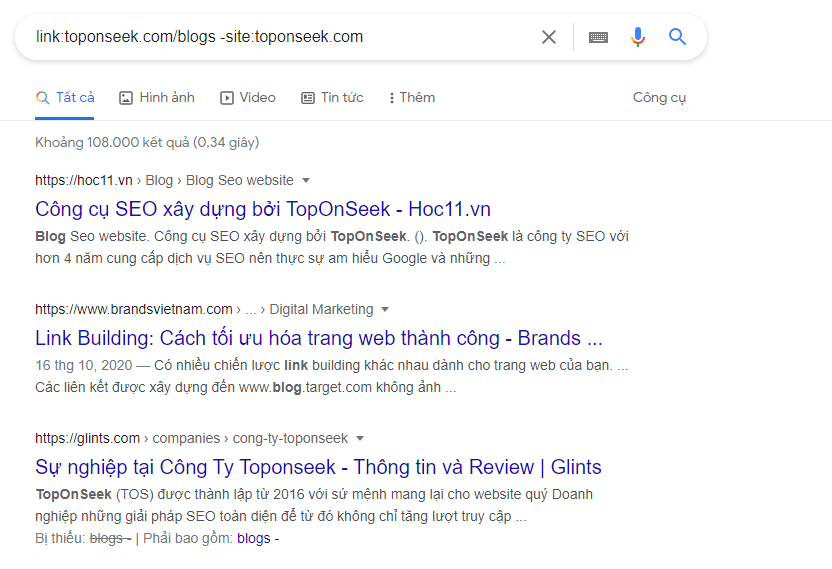
Task: Expand dropdown arrow beside brandsvietnam.com Digital Marketing
Action: coord(385,309)
